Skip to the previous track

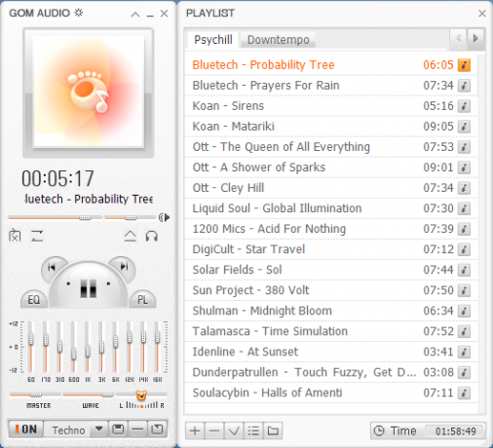point(52,267)
